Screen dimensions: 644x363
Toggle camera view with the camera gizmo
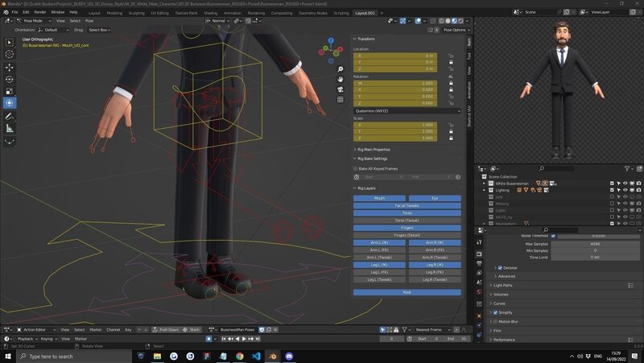[x=341, y=89]
